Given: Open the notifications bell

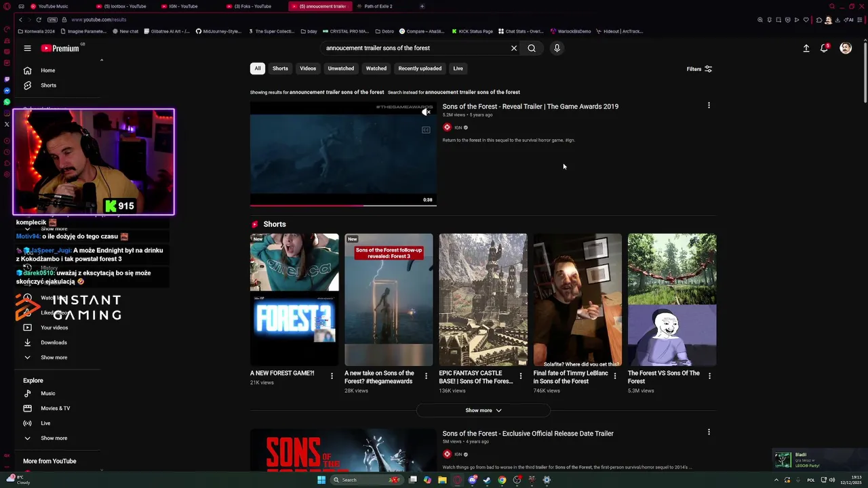Looking at the screenshot, I should pos(825,48).
